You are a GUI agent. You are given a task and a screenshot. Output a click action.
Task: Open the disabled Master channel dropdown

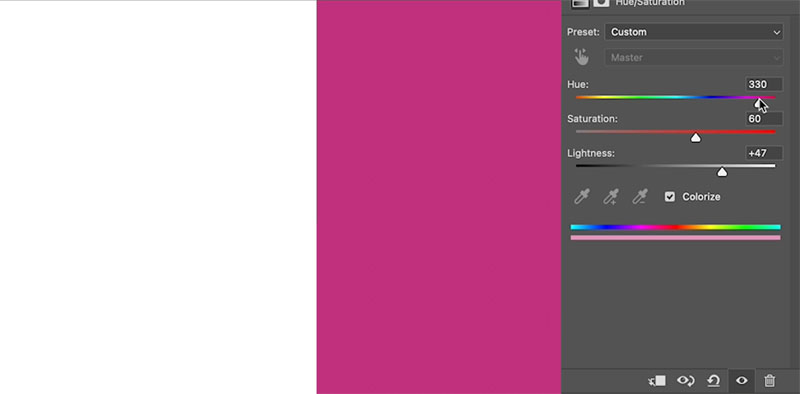click(694, 58)
